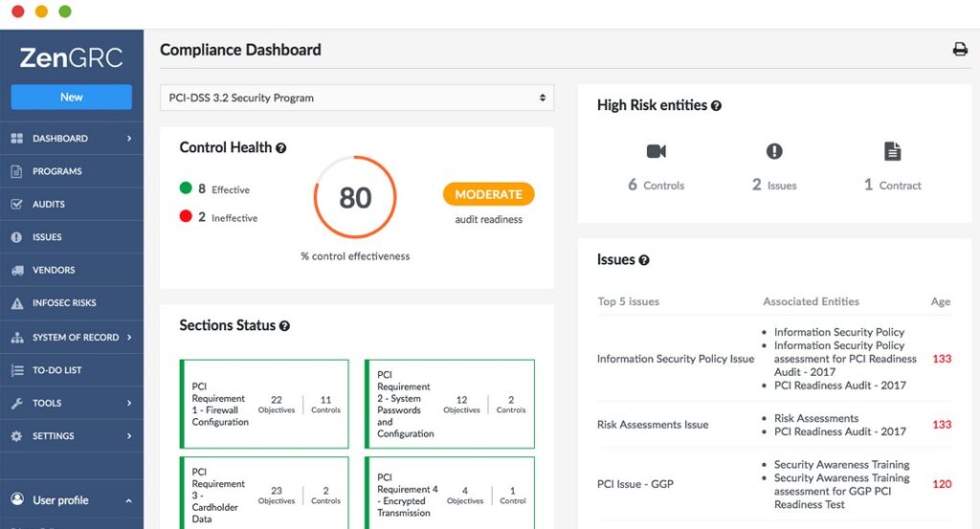Go to Vendors in the sidebar
The image size is (980, 529).
click(53, 270)
